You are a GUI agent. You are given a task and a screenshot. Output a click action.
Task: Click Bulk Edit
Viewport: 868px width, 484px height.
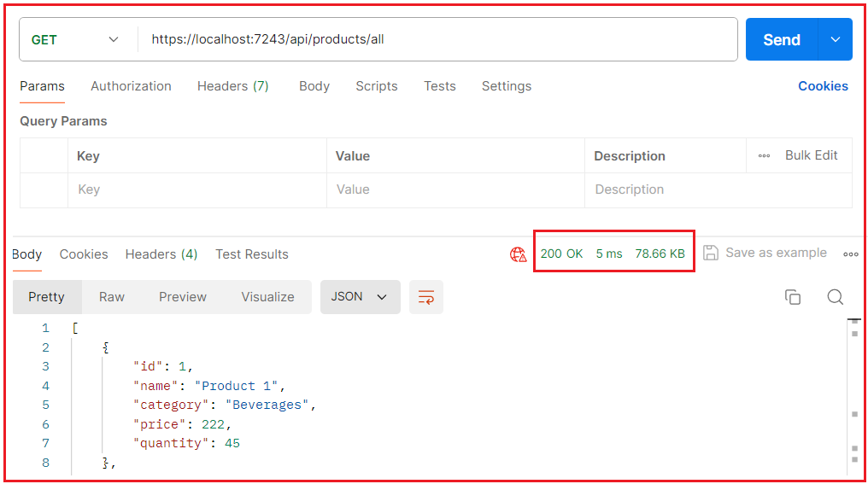point(811,155)
